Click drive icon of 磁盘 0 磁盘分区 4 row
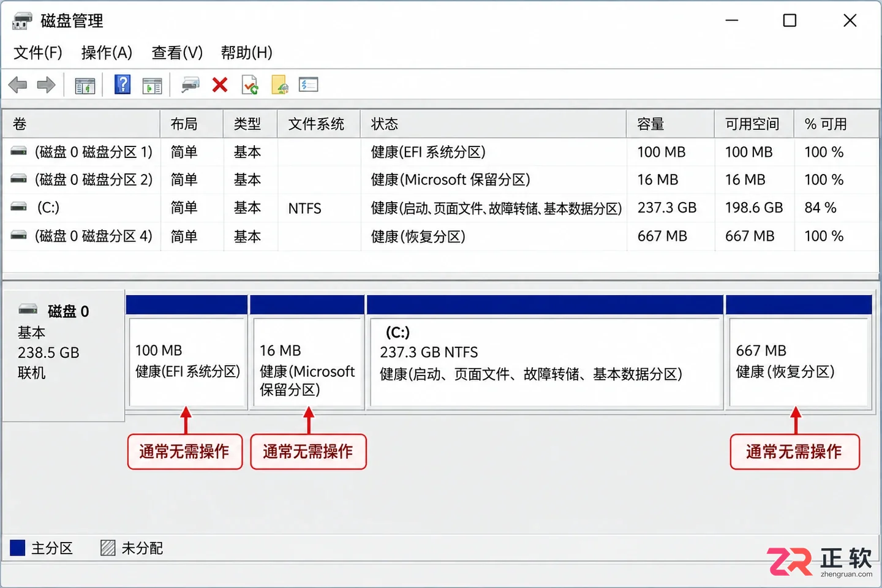Image resolution: width=882 pixels, height=588 pixels. point(19,235)
